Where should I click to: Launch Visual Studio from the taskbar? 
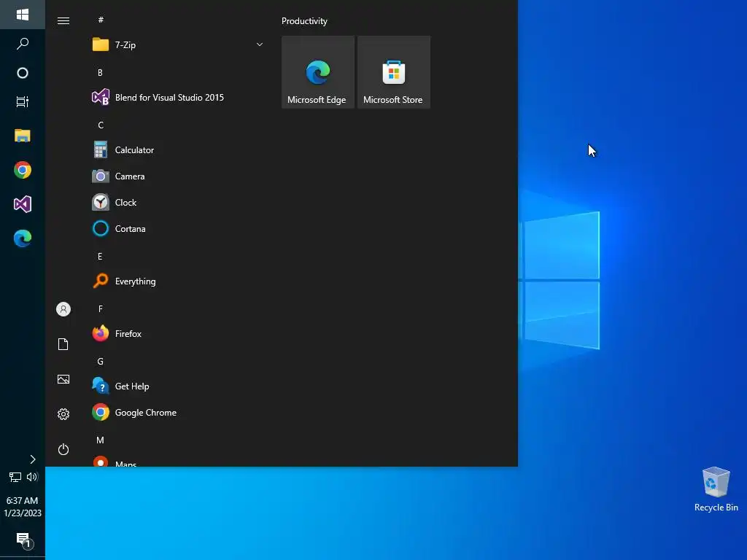pyautogui.click(x=23, y=204)
